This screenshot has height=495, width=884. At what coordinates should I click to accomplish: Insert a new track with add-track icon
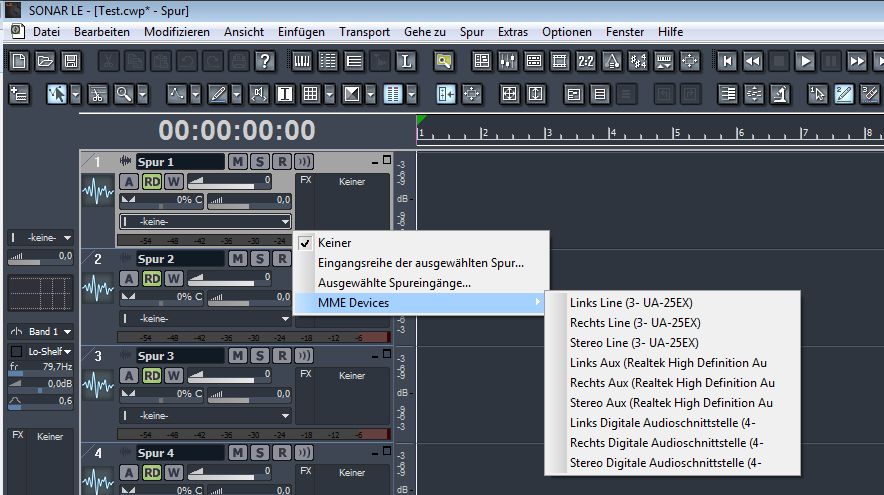click(19, 94)
